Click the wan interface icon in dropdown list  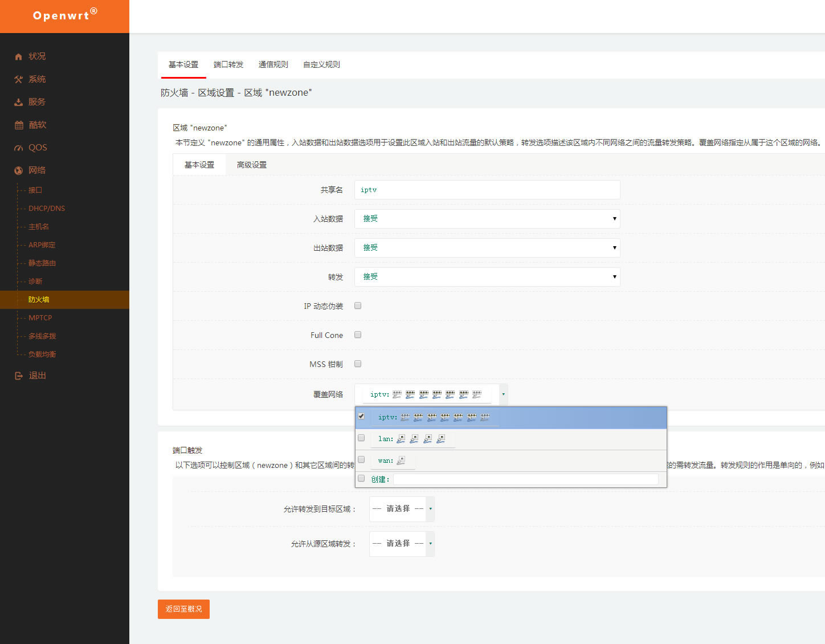[401, 460]
